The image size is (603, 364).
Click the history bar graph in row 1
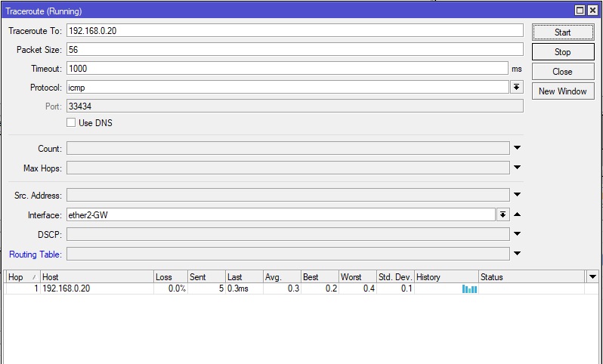tap(469, 289)
